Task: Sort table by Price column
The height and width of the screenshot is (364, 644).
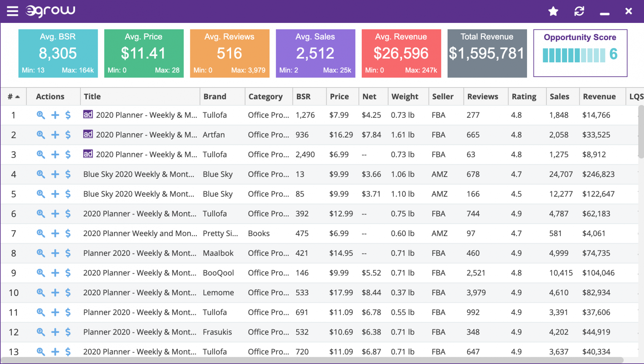Action: (x=342, y=96)
